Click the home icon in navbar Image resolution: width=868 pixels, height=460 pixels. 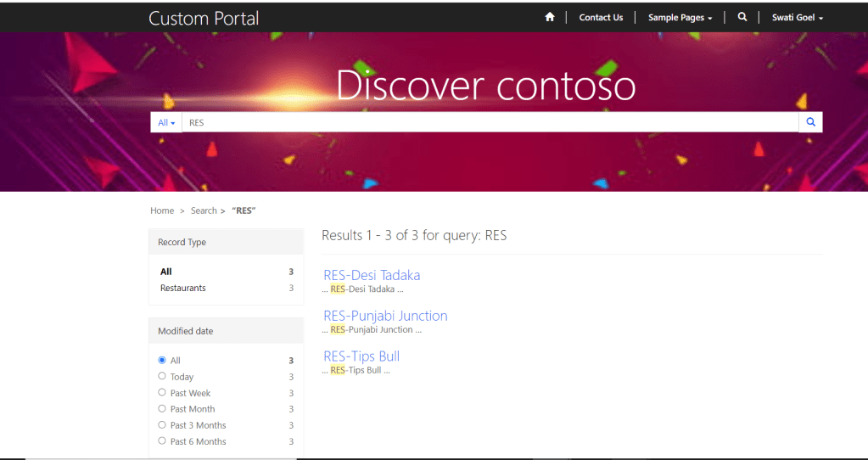[x=550, y=17]
